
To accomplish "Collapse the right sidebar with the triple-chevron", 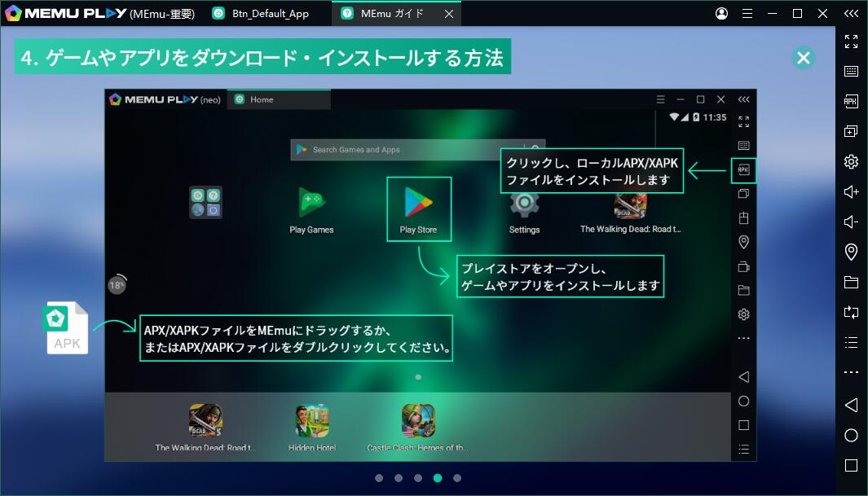I will coord(851,13).
